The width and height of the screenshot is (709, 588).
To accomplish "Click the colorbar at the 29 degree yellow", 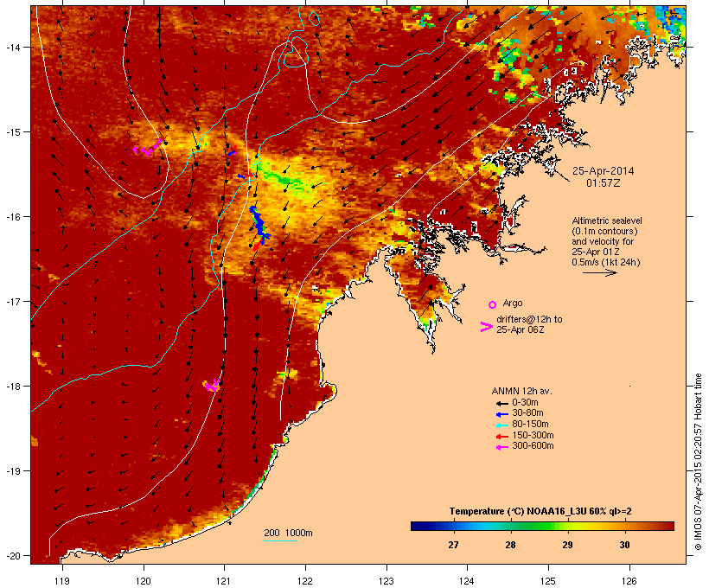I will (567, 526).
